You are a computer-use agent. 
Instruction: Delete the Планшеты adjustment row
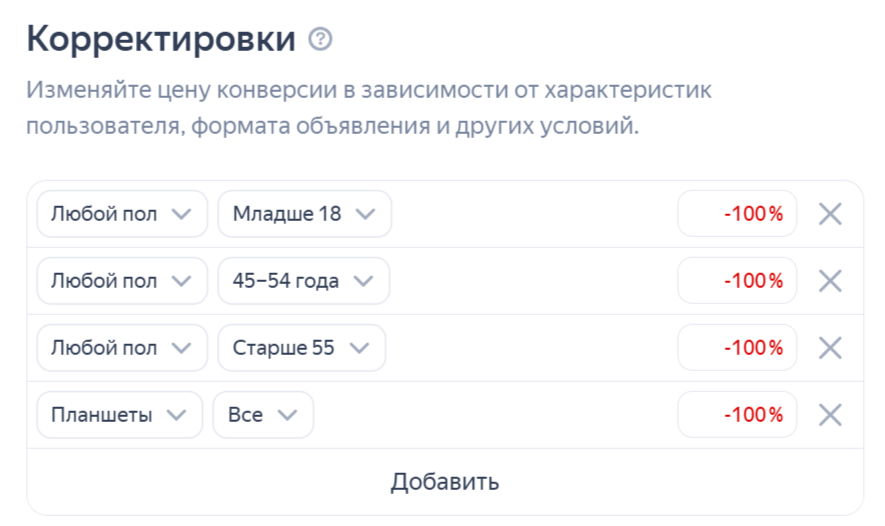[830, 415]
